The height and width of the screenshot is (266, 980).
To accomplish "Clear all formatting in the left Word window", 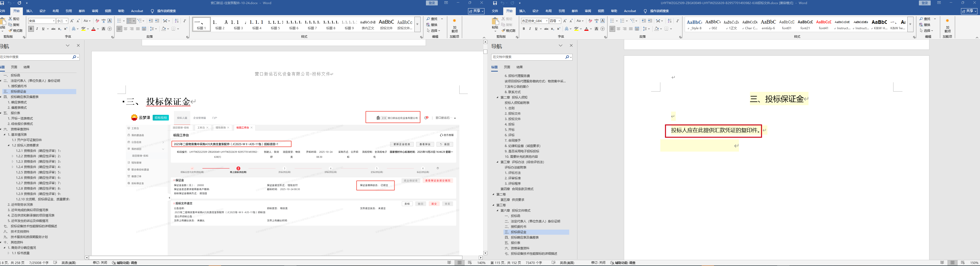I will pyautogui.click(x=97, y=21).
